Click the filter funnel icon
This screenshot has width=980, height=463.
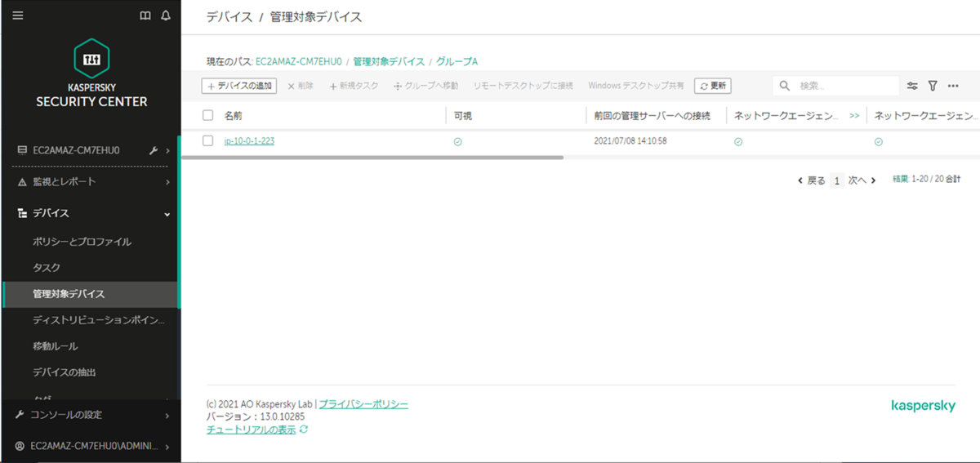point(932,86)
